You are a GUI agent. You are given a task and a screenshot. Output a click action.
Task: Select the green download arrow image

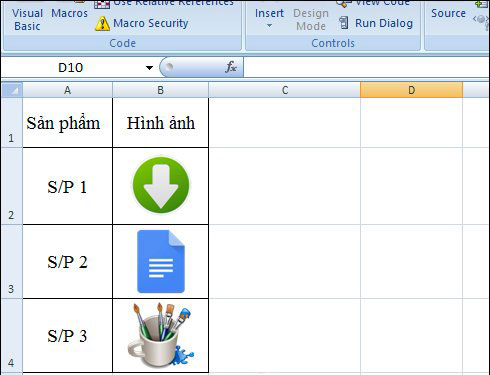[161, 185]
